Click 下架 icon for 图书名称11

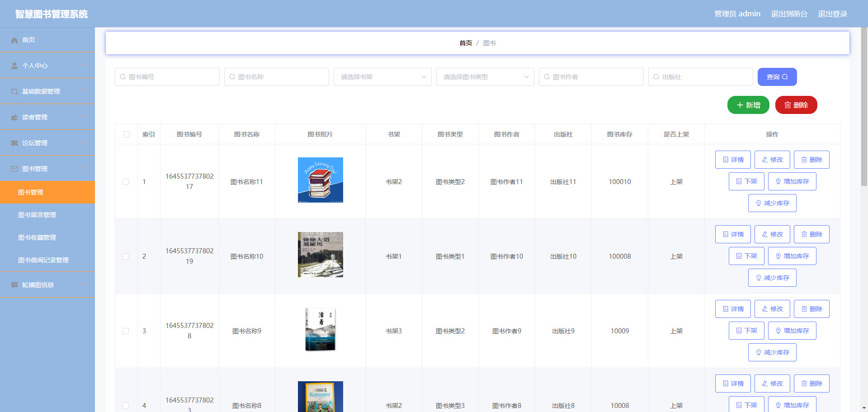[739, 181]
